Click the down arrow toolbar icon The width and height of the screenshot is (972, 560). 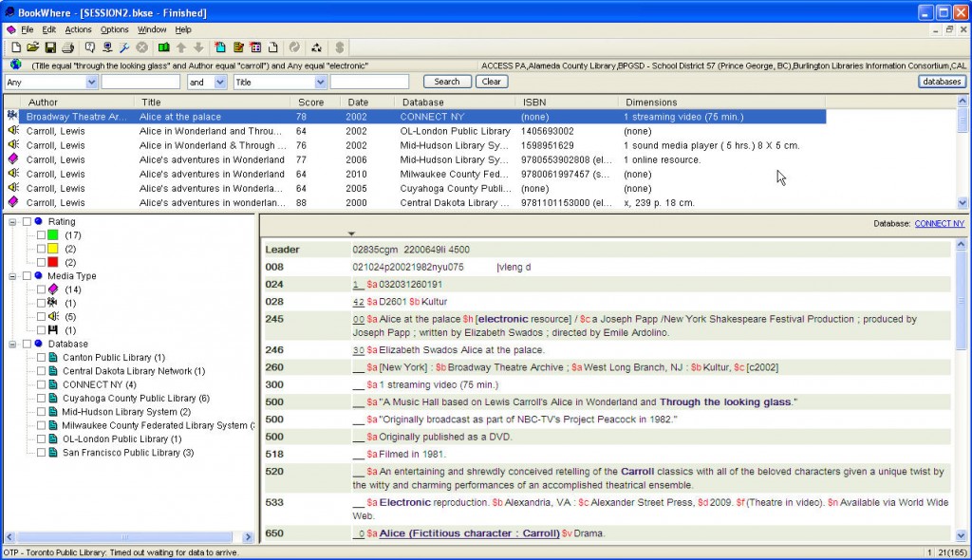(198, 47)
